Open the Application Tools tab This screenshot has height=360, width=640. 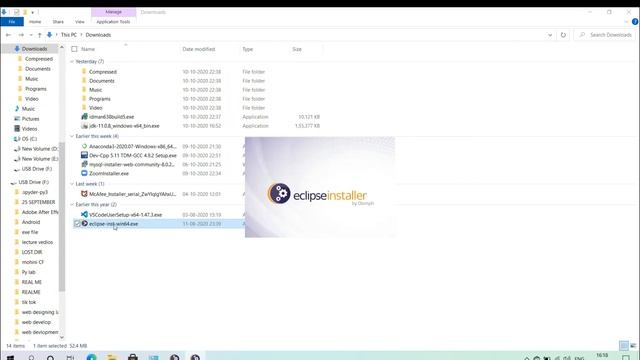[x=113, y=22]
